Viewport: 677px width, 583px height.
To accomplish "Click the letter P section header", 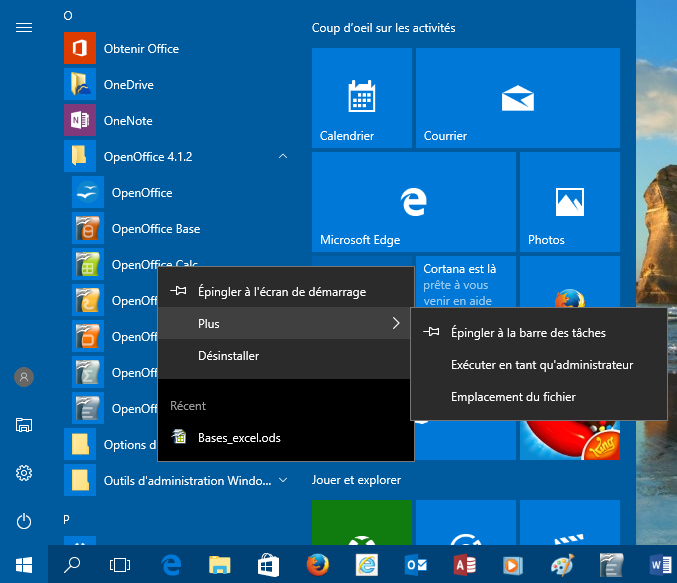I will [x=66, y=520].
